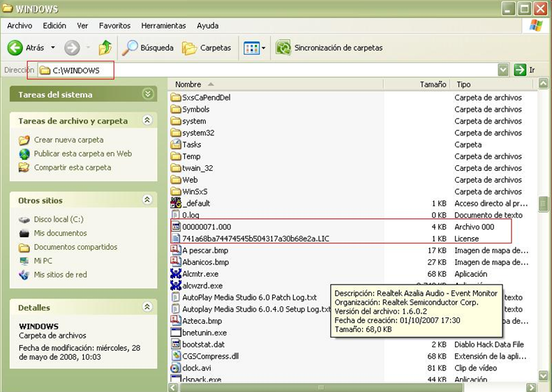Click the horizontal scrollbar right arrow
Viewport: 552px width, 392px height.
(x=531, y=387)
